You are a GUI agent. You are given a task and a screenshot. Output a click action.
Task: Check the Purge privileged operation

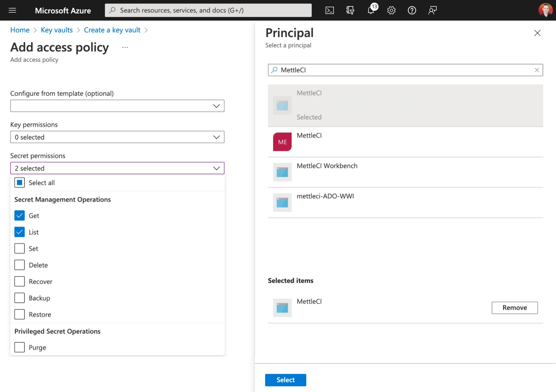20,347
